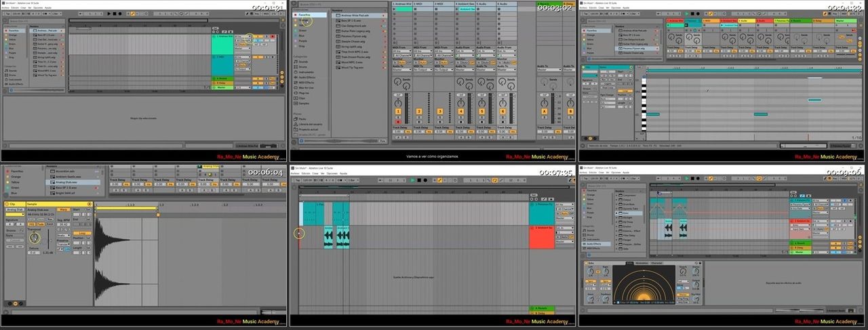Click the Transpose knob in the Sample box
The width and height of the screenshot is (868, 330).
coord(35,238)
